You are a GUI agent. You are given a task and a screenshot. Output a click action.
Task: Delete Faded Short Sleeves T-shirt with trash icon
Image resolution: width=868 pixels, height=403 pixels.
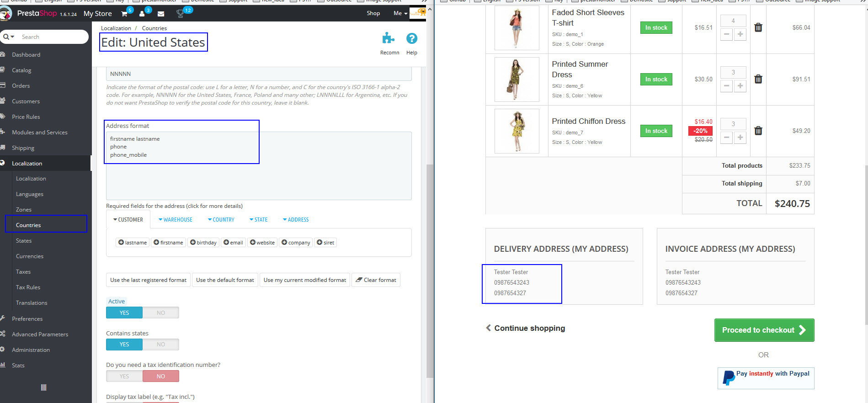tap(758, 27)
